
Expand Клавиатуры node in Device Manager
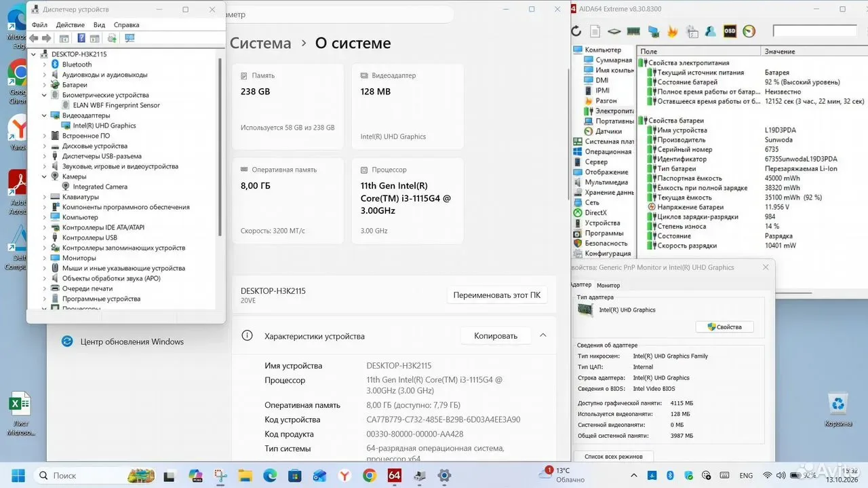tap(45, 197)
